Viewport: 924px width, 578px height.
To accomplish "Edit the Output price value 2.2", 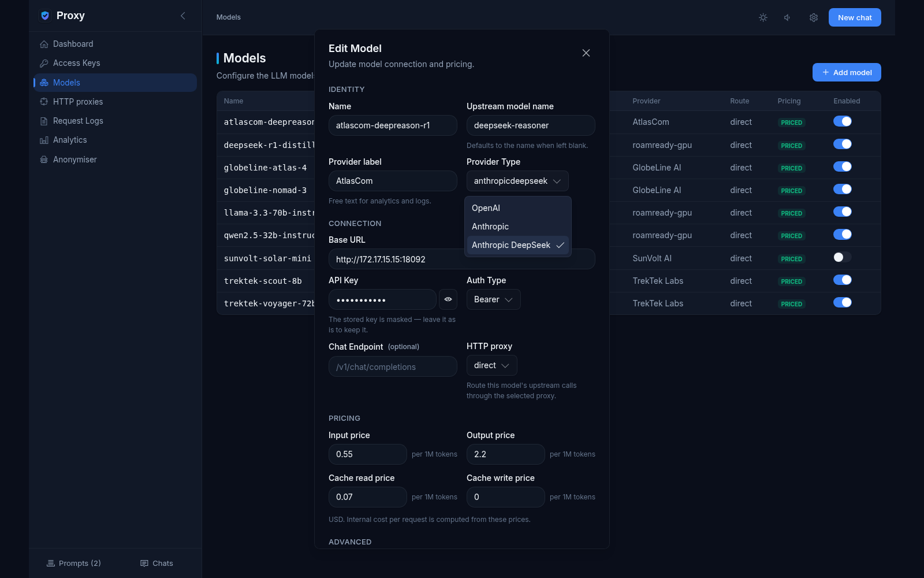I will tap(506, 454).
